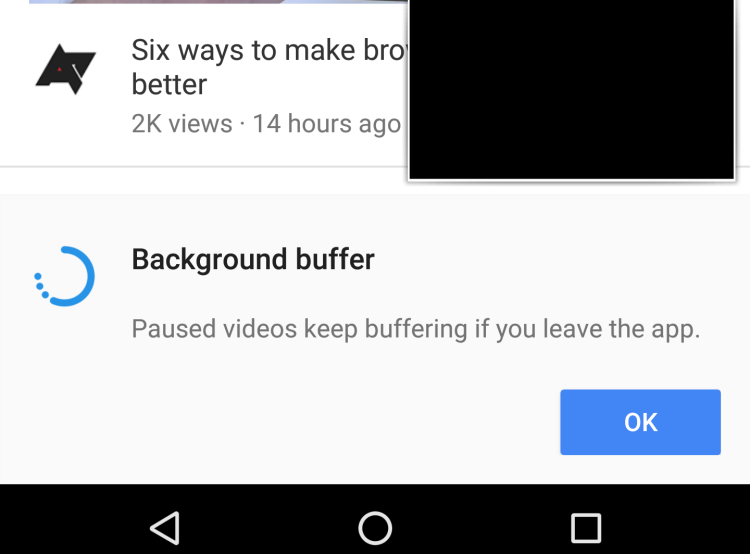The image size is (750, 554).
Task: Tap the Android Police channel avatar
Action: pyautogui.click(x=66, y=69)
